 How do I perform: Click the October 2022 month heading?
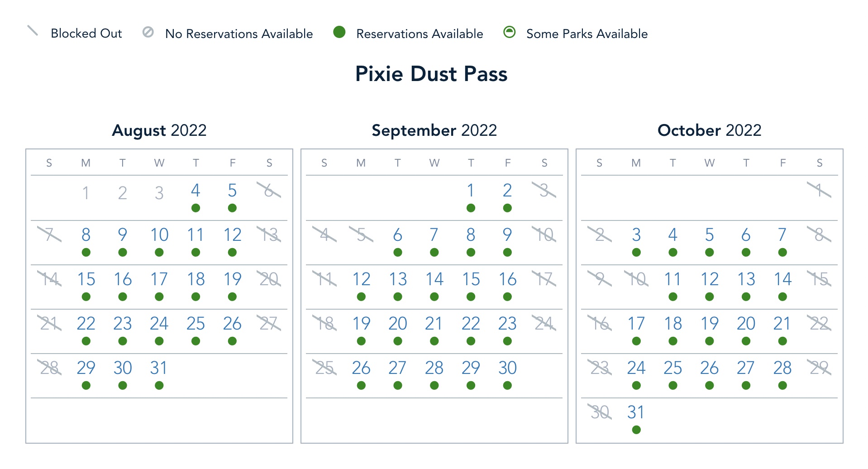(x=709, y=130)
